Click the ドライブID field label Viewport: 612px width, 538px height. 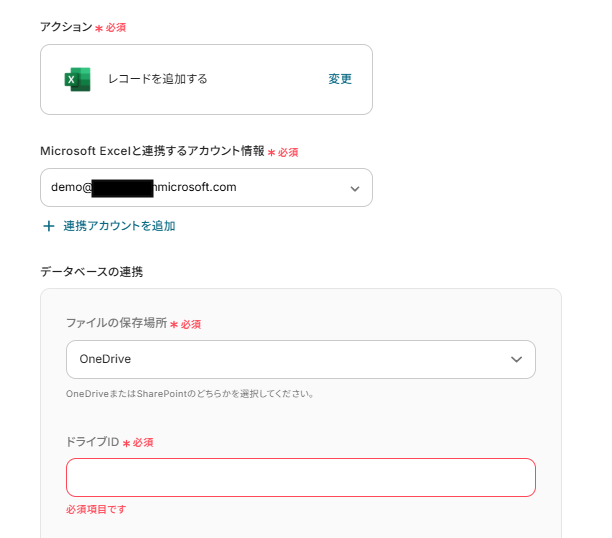click(93, 442)
